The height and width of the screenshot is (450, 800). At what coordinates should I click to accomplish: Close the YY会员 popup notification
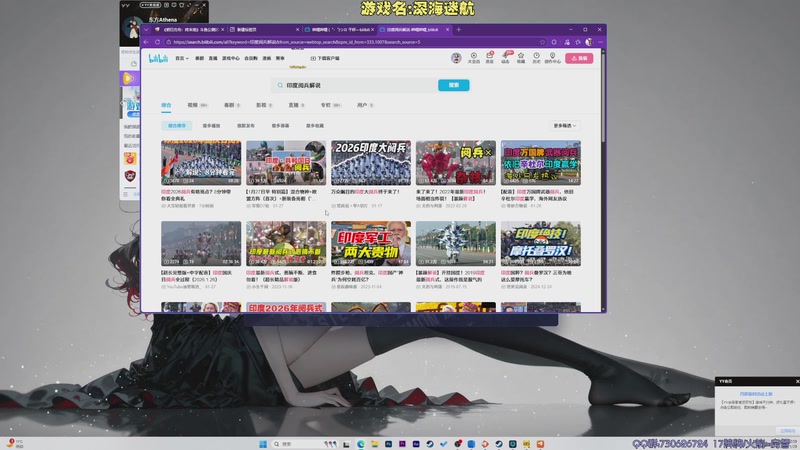(797, 381)
